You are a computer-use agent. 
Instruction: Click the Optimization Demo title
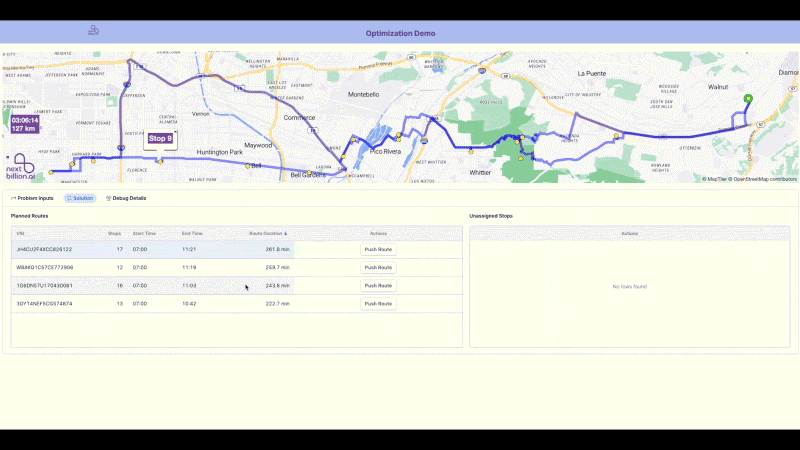click(x=400, y=33)
